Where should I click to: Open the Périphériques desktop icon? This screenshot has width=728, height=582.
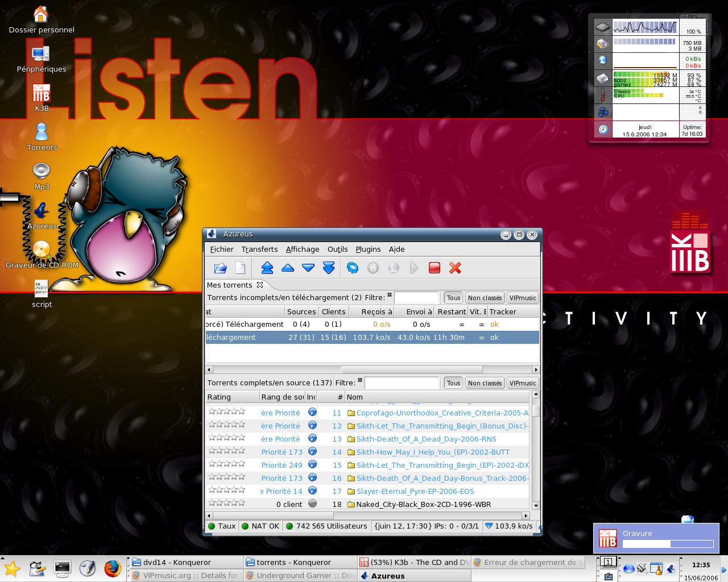point(42,59)
